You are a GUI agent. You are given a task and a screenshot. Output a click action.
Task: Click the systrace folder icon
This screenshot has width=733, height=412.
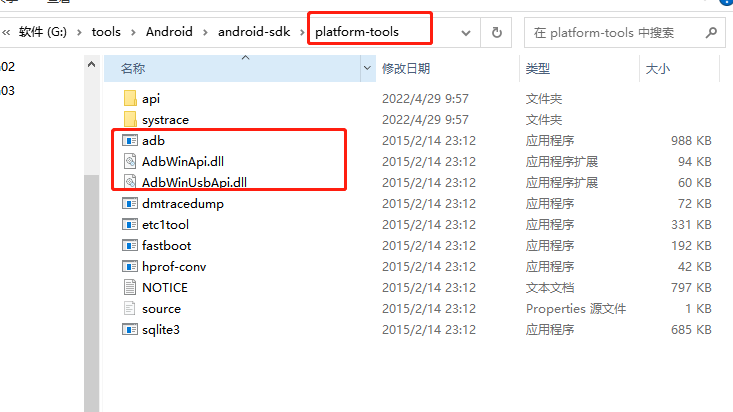(x=130, y=119)
